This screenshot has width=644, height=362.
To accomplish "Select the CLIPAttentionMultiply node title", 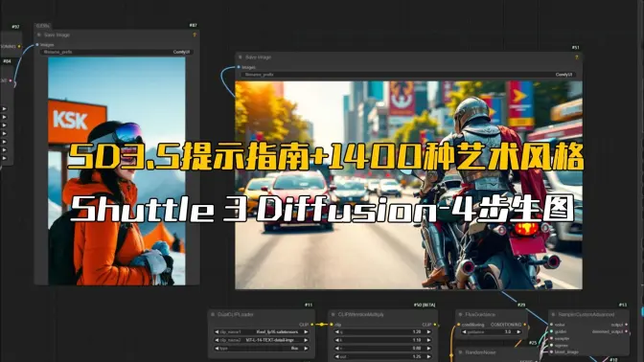I will pos(361,314).
